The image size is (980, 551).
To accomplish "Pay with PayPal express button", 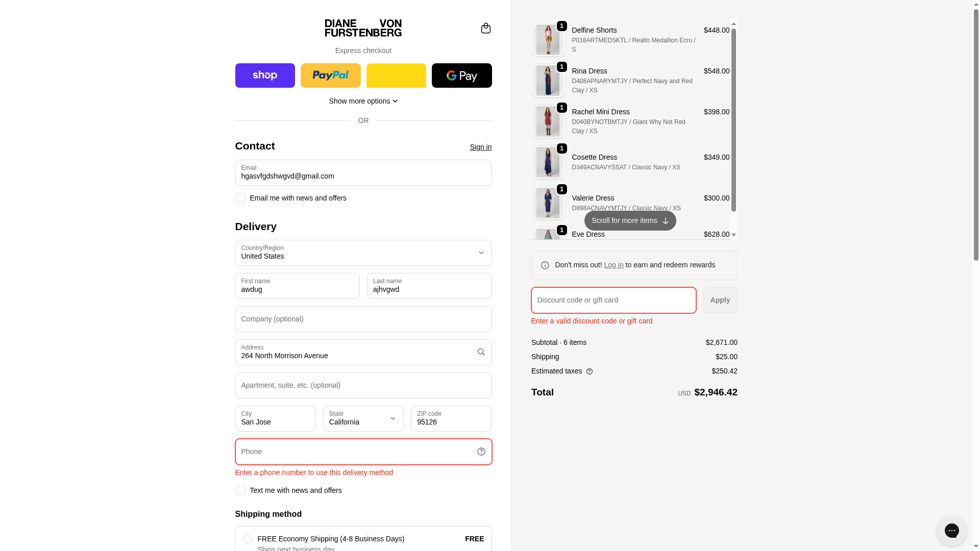I will tap(330, 76).
